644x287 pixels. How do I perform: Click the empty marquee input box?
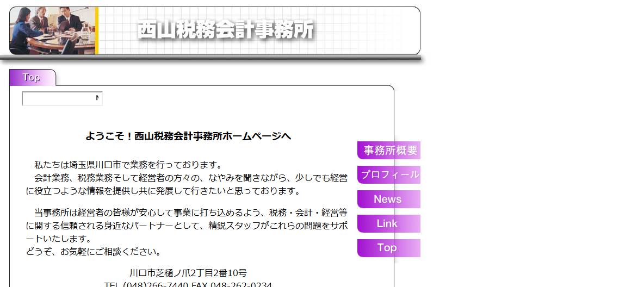tap(62, 98)
